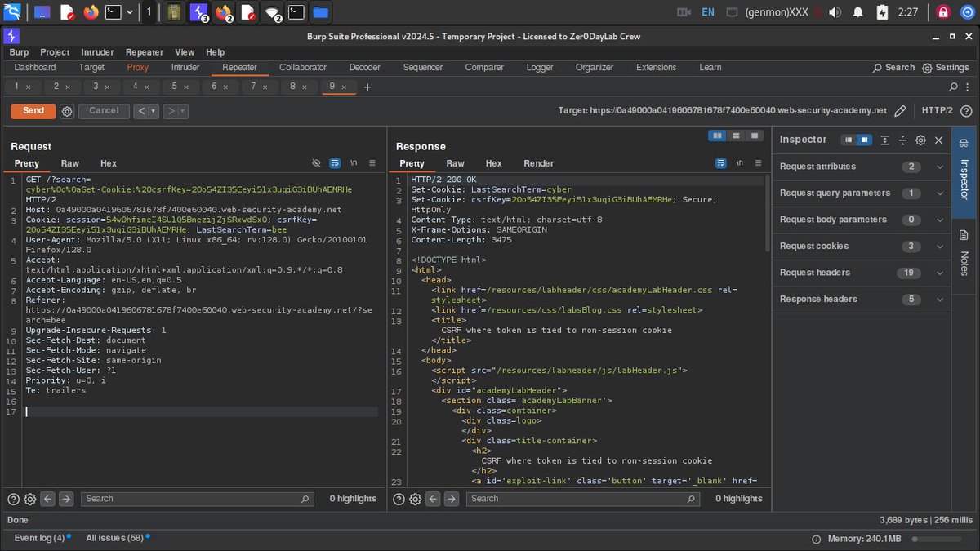Screen dimensions: 980x551
Task: Open the Project menu
Action: point(56,52)
